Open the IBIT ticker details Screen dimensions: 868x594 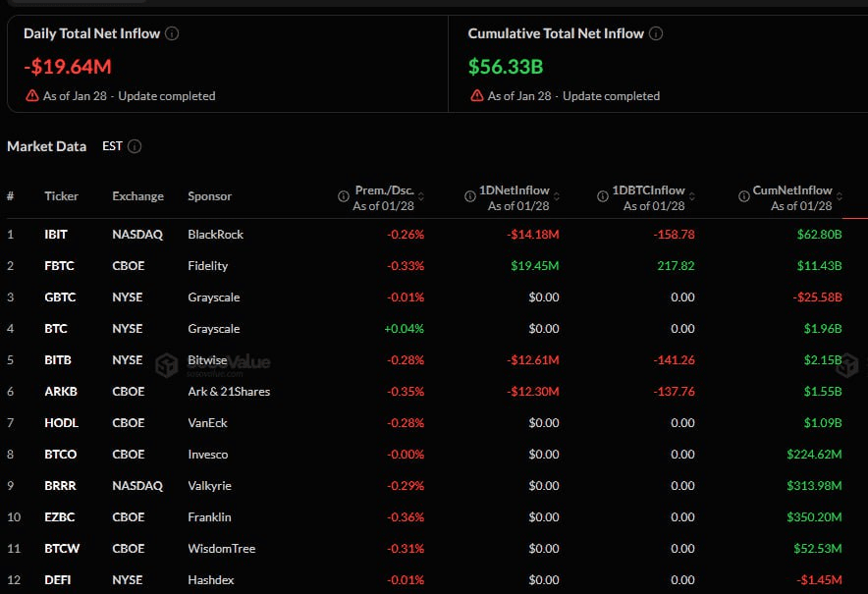(56, 234)
